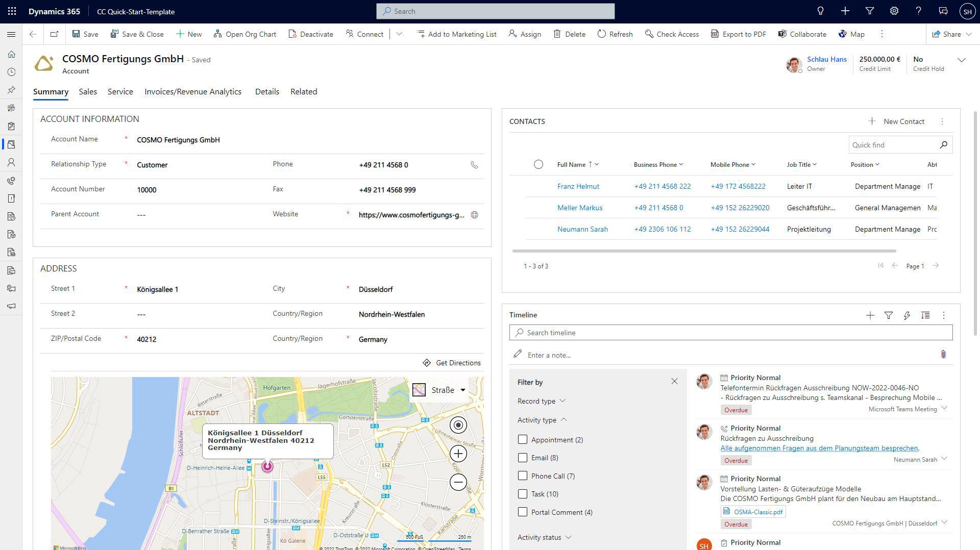
Task: Check the Email (8) filter checkbox
Action: [522, 458]
